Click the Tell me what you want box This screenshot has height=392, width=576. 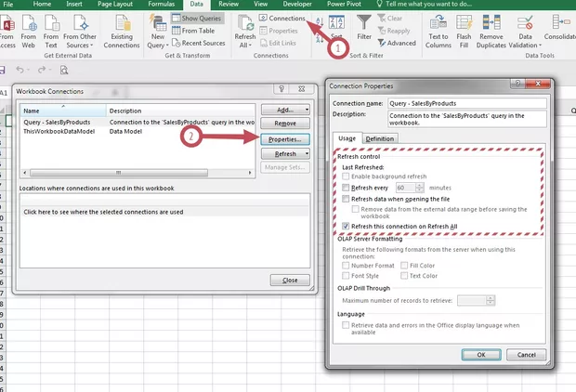coord(424,4)
